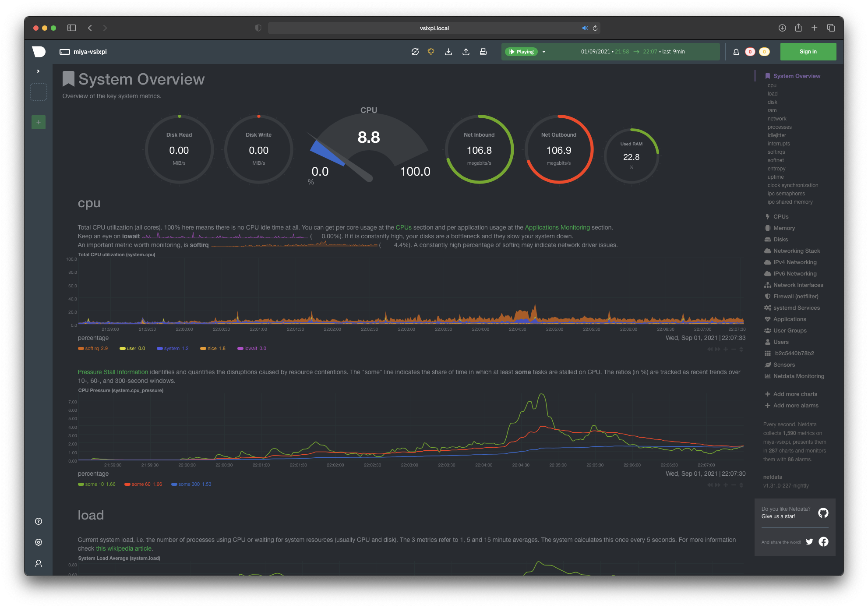Open the help question mark icon
The image size is (868, 608).
(x=39, y=521)
